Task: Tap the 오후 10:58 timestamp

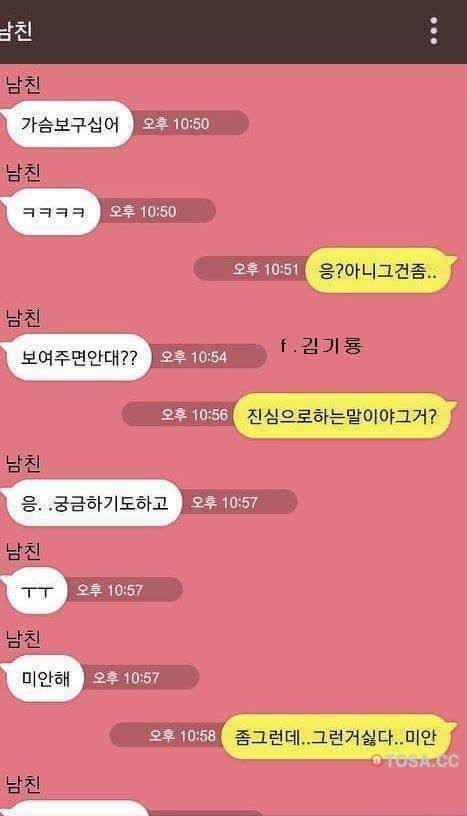Action: 182,736
